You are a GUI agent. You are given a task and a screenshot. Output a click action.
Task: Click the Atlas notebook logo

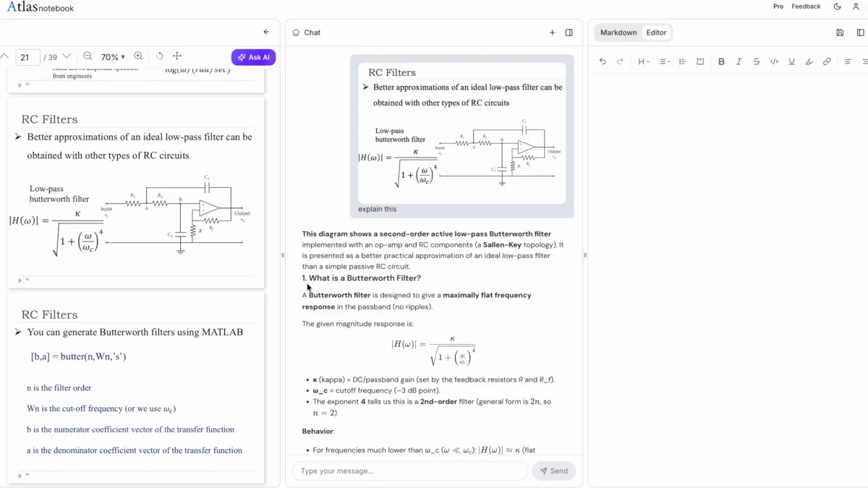(x=41, y=7)
